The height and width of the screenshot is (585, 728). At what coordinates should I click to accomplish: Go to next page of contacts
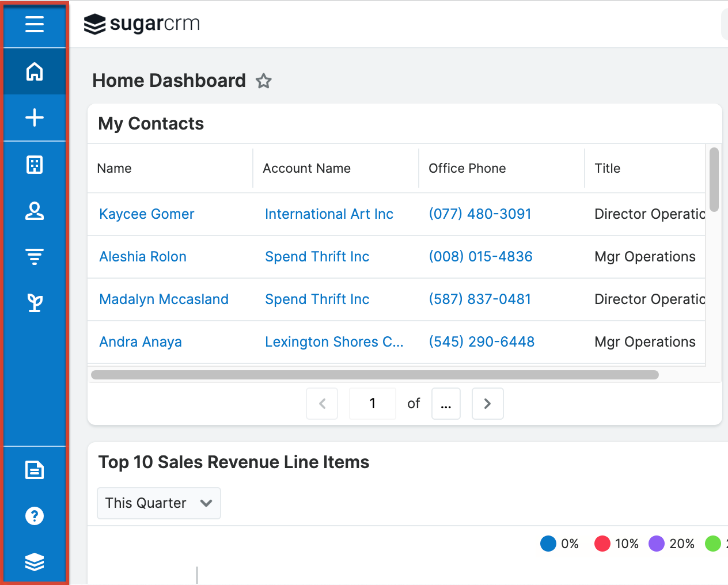[x=487, y=404]
